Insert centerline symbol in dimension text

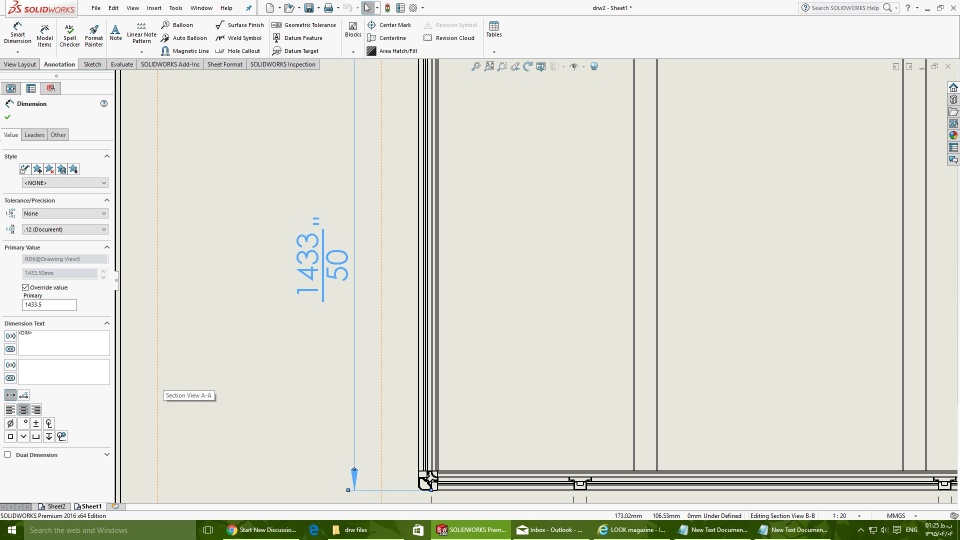(x=49, y=423)
